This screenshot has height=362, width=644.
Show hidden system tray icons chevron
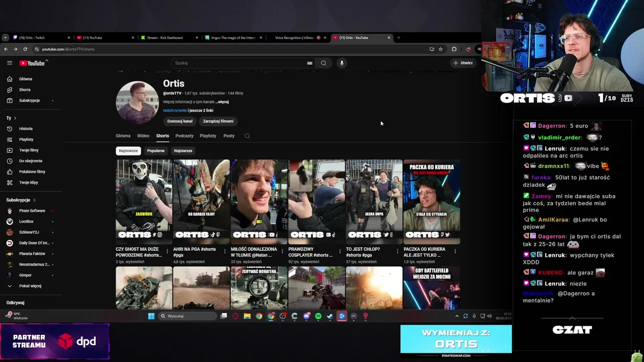pyautogui.click(x=457, y=316)
